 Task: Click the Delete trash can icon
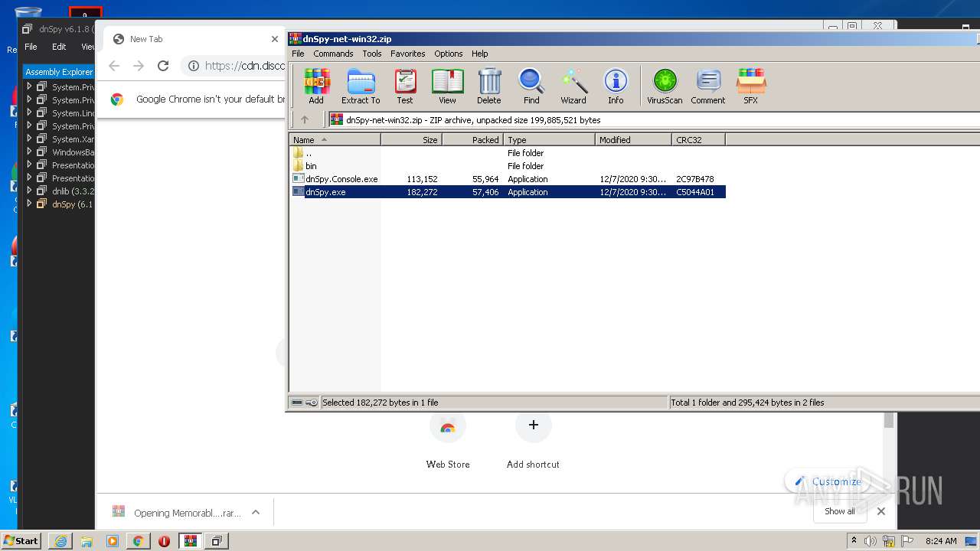(489, 86)
